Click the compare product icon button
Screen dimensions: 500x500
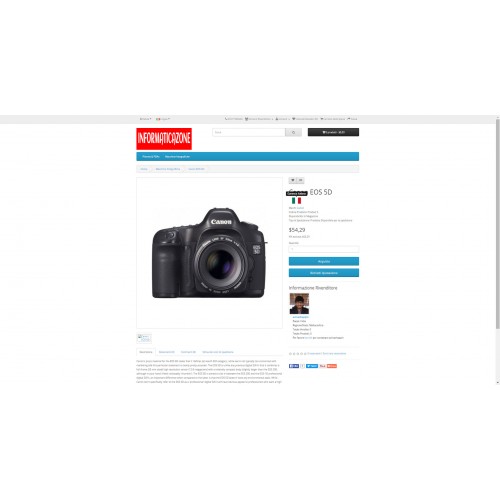300,180
